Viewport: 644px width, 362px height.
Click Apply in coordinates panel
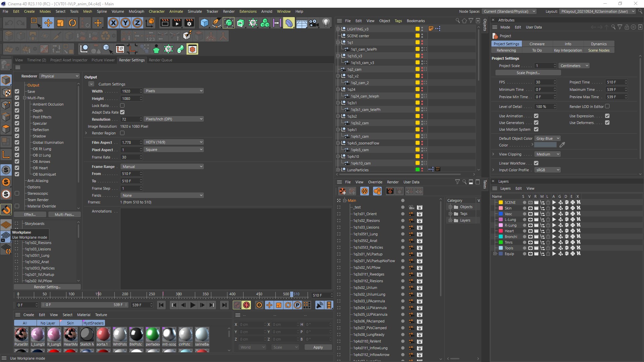318,347
